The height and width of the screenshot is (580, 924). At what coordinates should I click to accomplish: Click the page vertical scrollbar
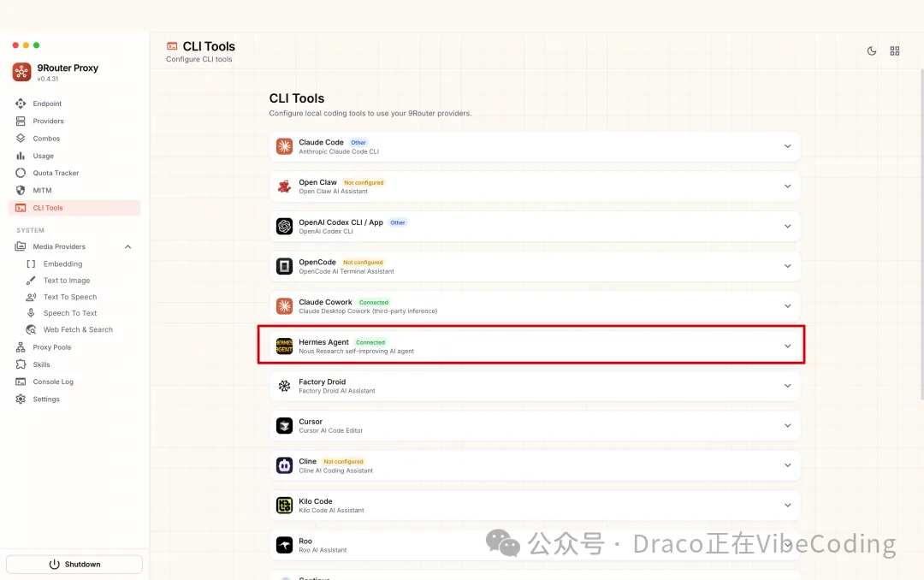click(921, 236)
